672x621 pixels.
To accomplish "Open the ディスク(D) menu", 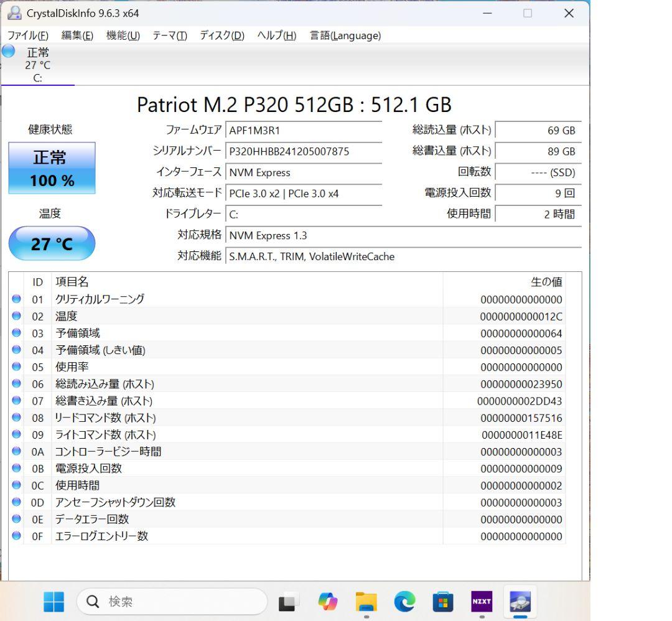I will point(222,35).
